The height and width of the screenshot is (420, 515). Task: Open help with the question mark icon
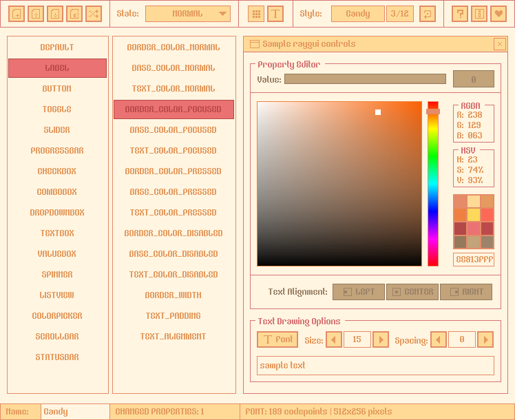[460, 14]
